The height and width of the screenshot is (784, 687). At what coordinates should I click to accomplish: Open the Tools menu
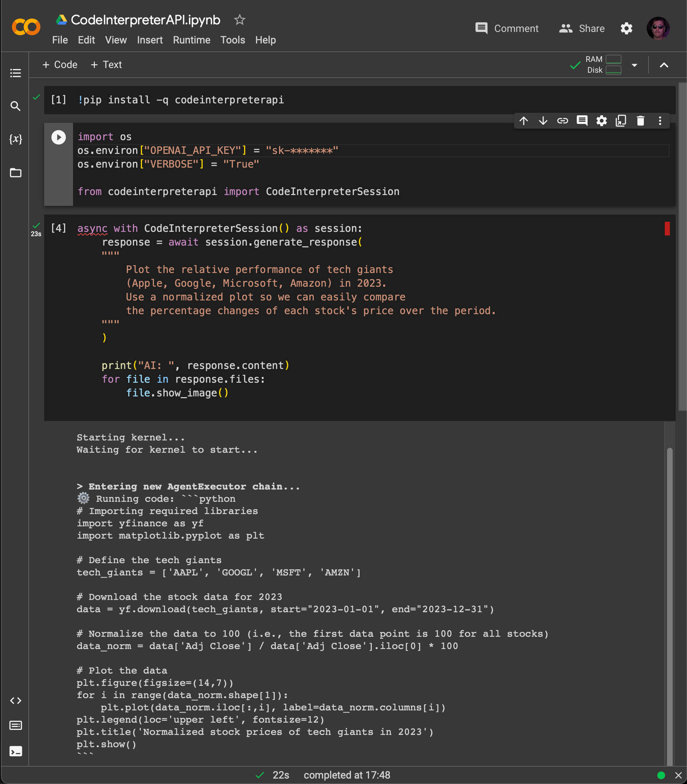232,40
